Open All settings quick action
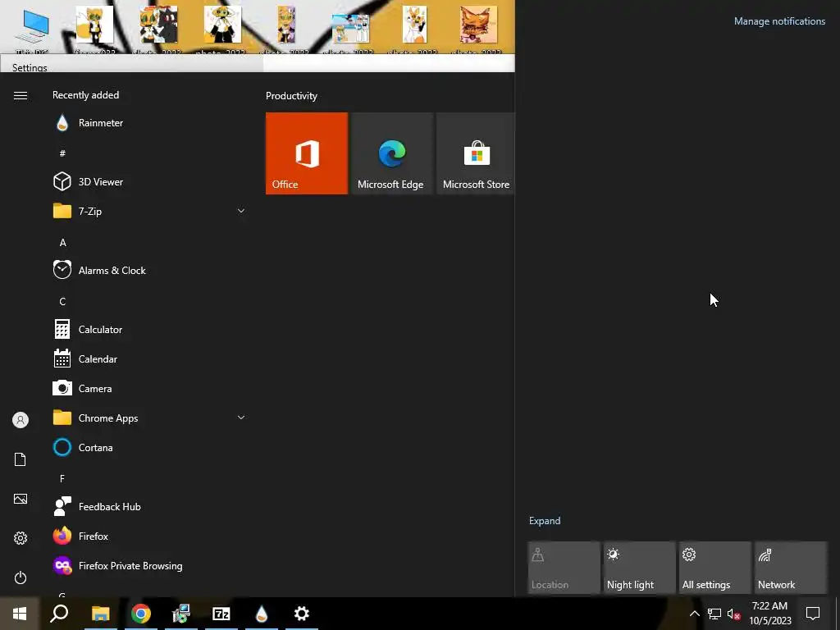Viewport: 840px width, 630px height. click(714, 568)
